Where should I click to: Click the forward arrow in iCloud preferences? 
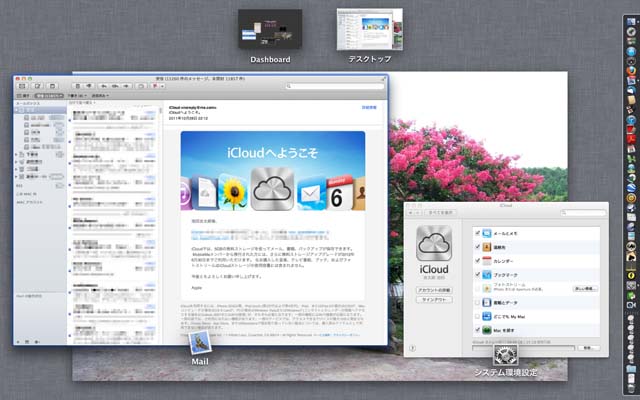419,213
